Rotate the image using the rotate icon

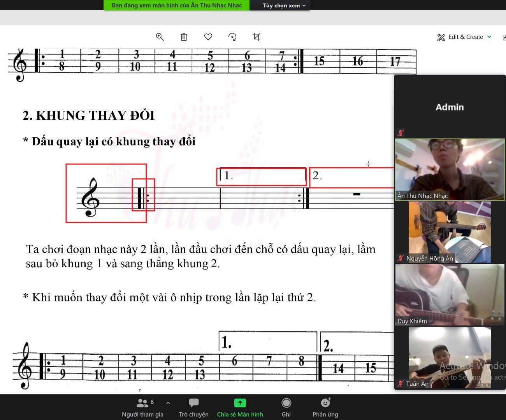click(232, 37)
